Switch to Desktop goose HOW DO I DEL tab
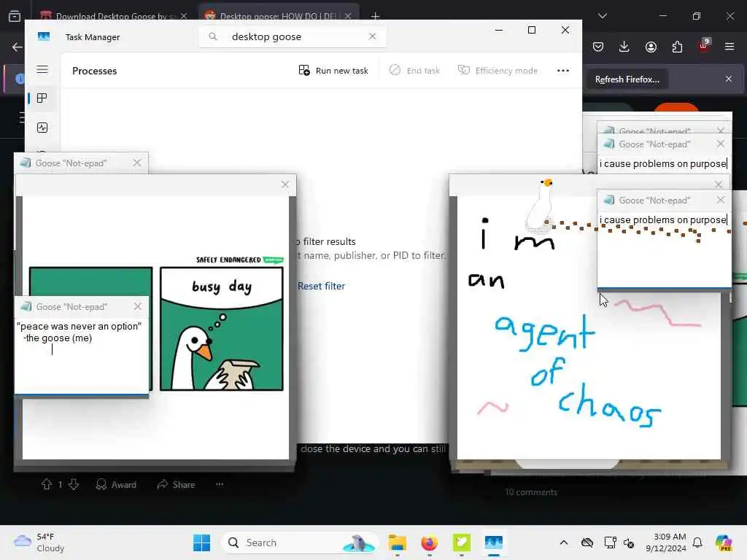 click(278, 16)
